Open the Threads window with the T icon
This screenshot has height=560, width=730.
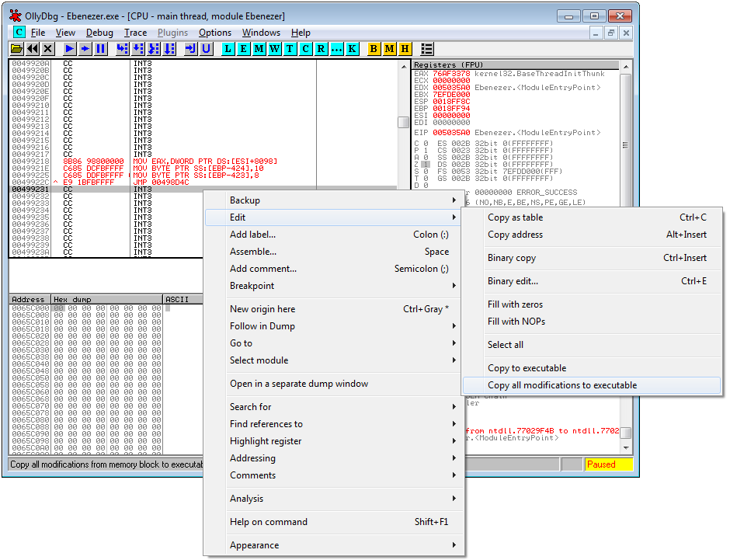(290, 48)
